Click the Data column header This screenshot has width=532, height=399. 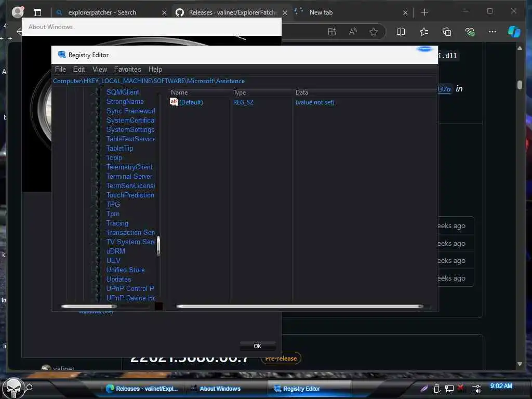(x=365, y=92)
